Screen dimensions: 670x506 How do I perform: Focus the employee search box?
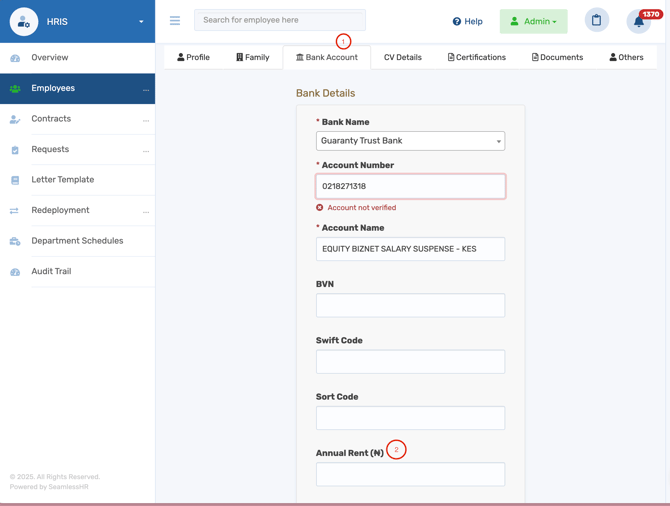(279, 20)
